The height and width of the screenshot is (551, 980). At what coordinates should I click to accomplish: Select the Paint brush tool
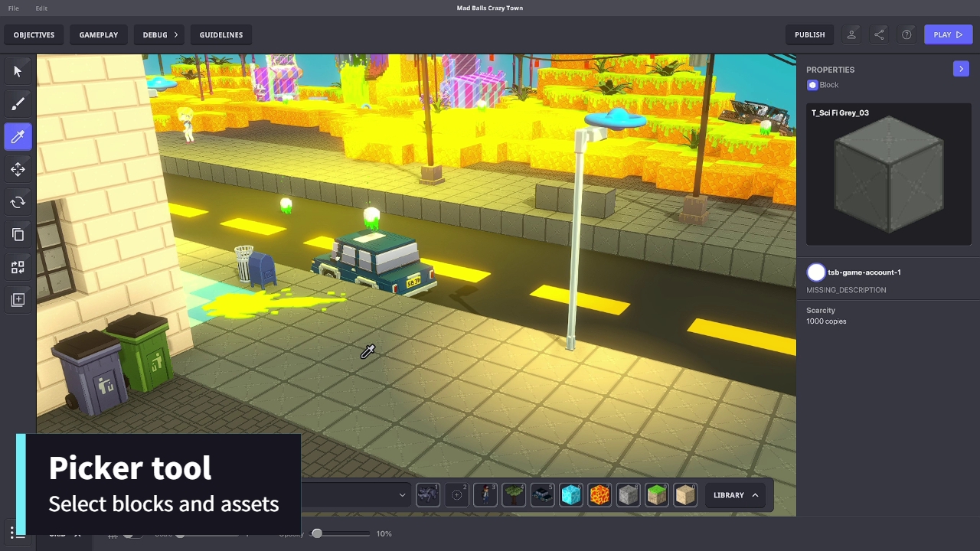click(x=18, y=104)
